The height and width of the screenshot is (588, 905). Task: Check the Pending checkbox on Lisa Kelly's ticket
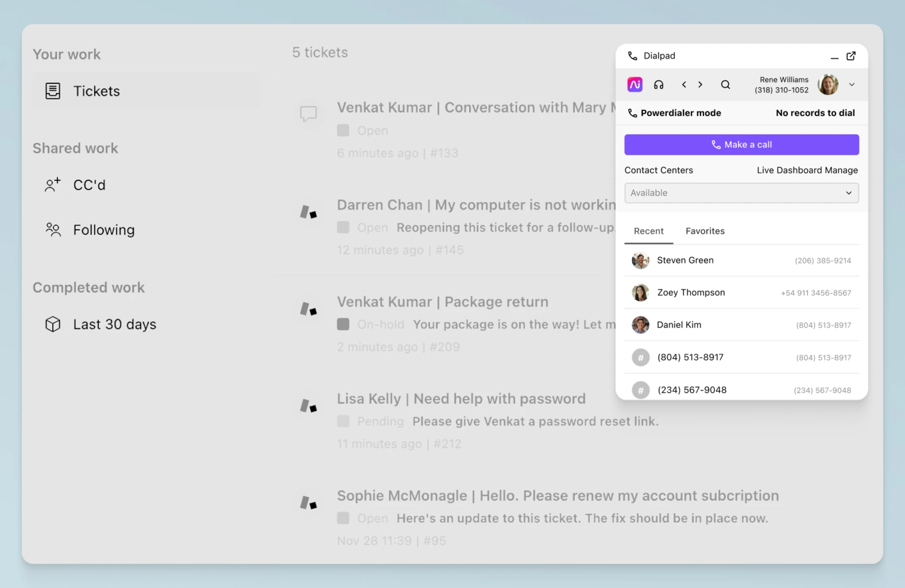(343, 421)
